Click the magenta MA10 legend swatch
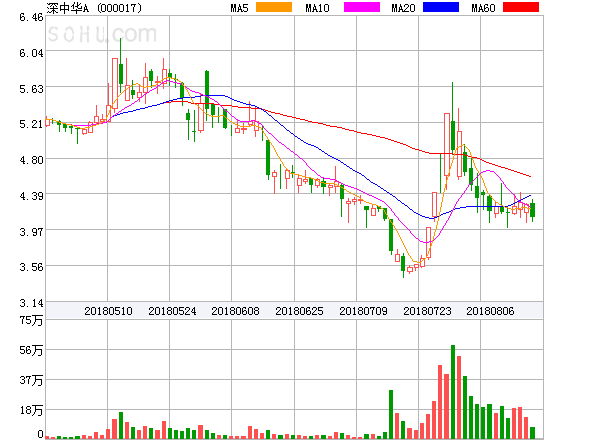The image size is (600, 440). pyautogui.click(x=362, y=7)
